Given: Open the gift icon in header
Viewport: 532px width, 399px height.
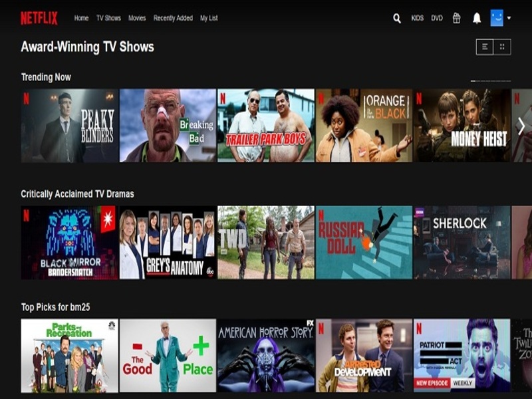Looking at the screenshot, I should point(456,18).
